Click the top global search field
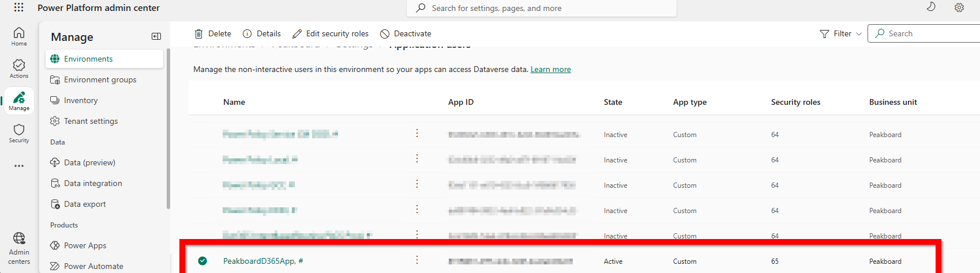The width and height of the screenshot is (980, 273). [542, 8]
